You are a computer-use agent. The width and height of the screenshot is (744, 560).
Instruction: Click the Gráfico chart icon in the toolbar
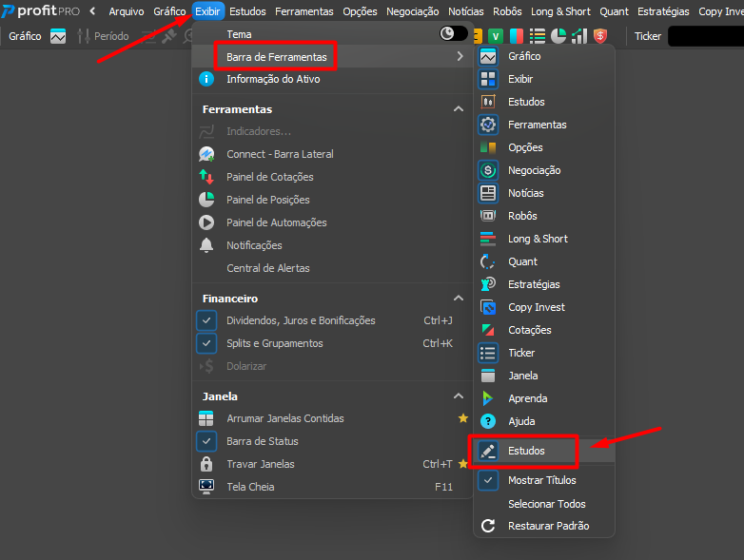58,36
